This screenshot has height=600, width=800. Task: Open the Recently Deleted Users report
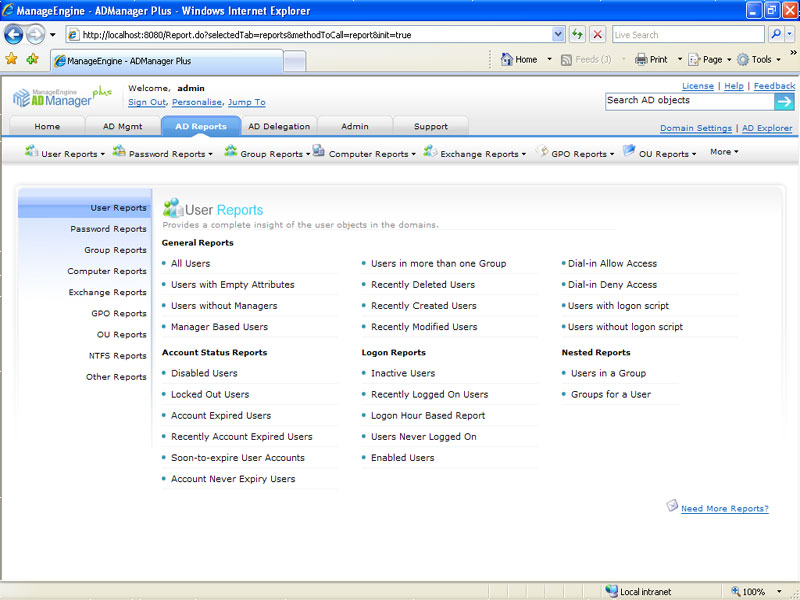click(422, 285)
